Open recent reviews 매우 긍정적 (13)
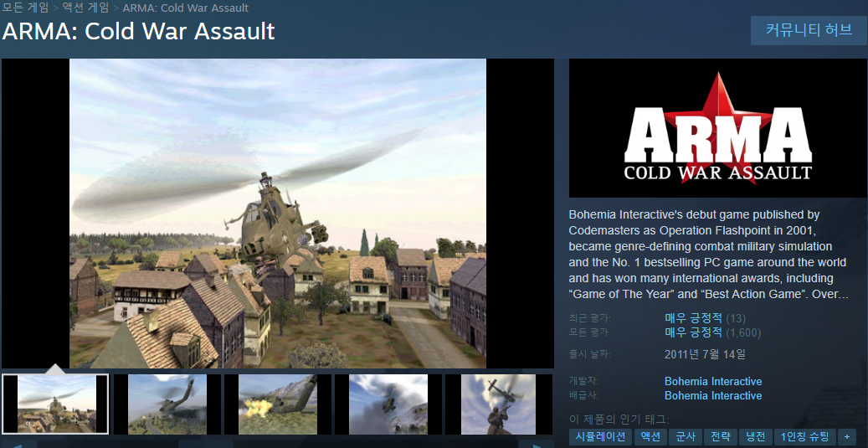Viewport: 868px width, 448px height. (706, 318)
